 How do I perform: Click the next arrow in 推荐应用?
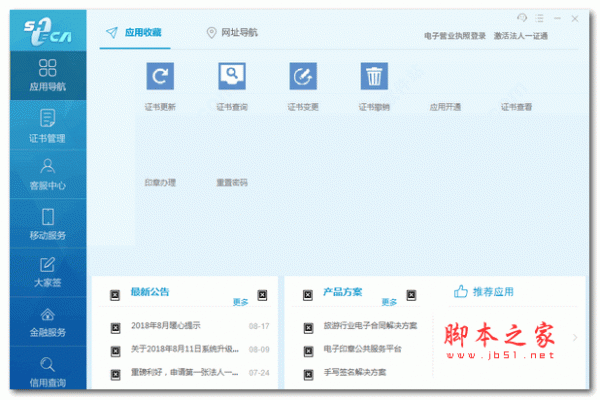(575, 338)
